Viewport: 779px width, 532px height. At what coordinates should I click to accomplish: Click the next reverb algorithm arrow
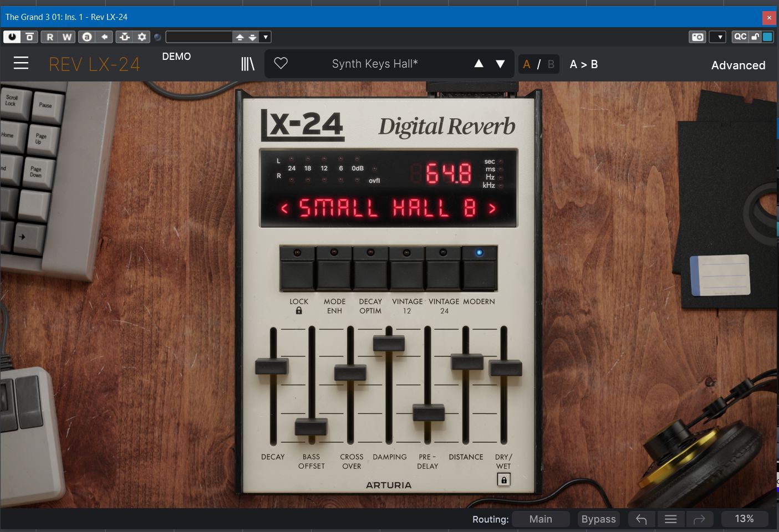pos(492,209)
